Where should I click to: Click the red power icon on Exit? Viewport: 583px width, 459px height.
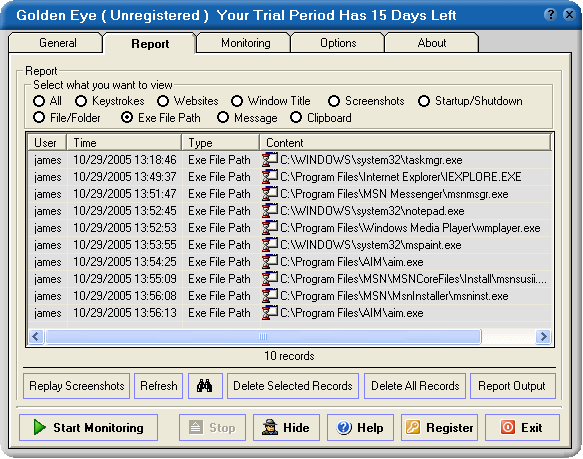pyautogui.click(x=508, y=427)
